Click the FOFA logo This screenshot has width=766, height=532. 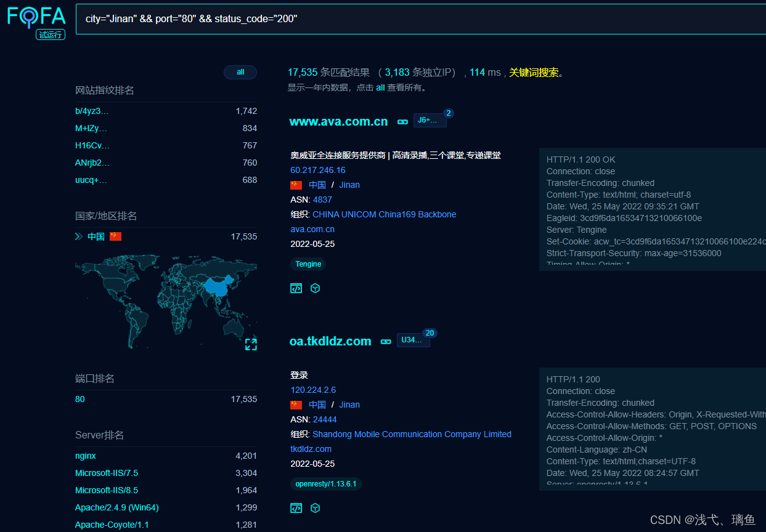(36, 16)
